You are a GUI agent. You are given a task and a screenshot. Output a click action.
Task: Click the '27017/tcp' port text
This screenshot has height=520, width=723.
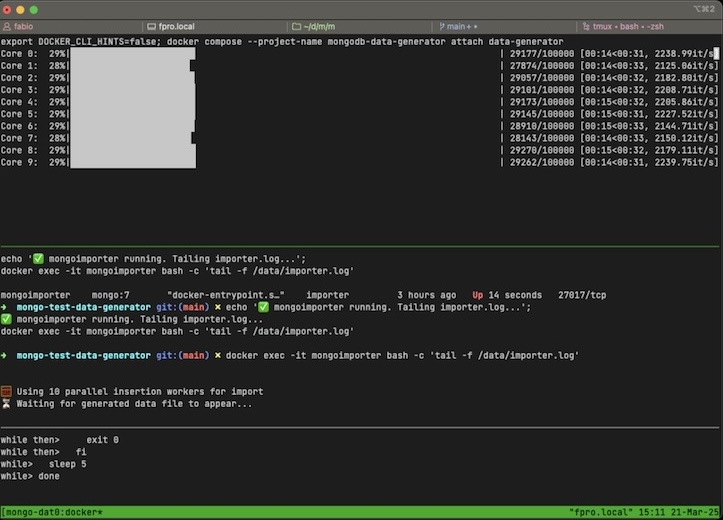click(582, 295)
